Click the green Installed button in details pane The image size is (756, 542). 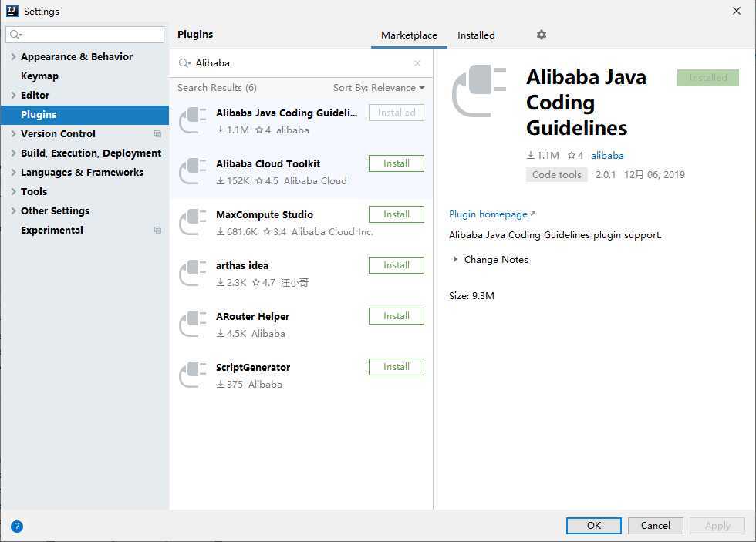(708, 78)
